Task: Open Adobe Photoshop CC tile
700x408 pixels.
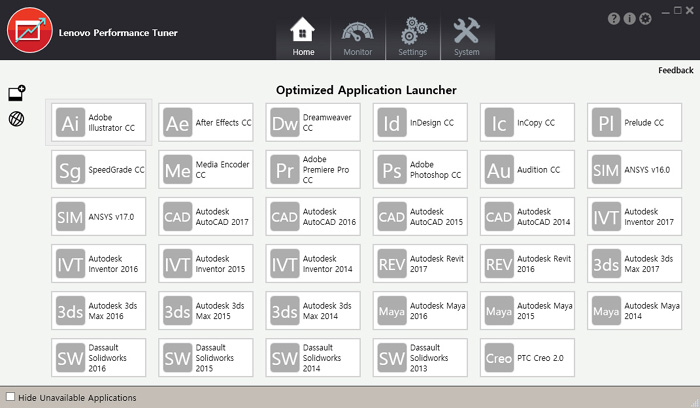Action: click(x=420, y=170)
